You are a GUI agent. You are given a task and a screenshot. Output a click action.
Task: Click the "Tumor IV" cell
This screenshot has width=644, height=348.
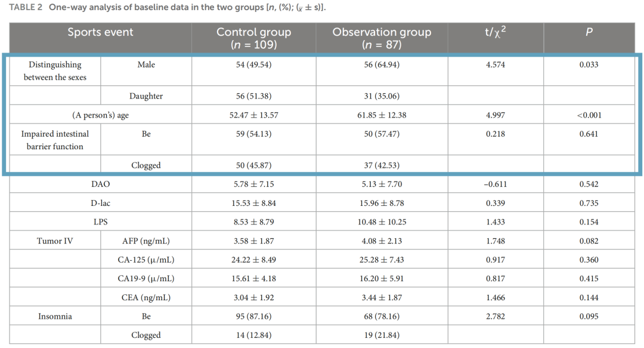point(55,241)
